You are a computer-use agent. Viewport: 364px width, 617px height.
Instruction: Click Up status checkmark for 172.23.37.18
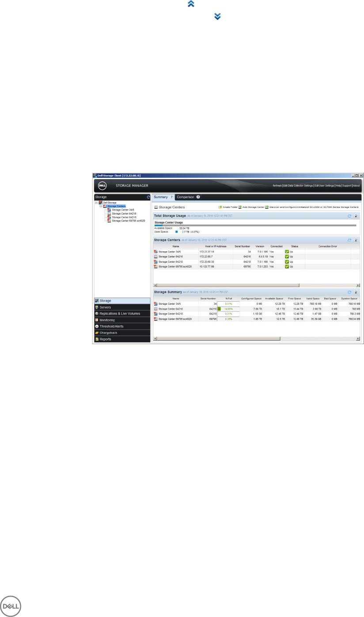pos(287,252)
